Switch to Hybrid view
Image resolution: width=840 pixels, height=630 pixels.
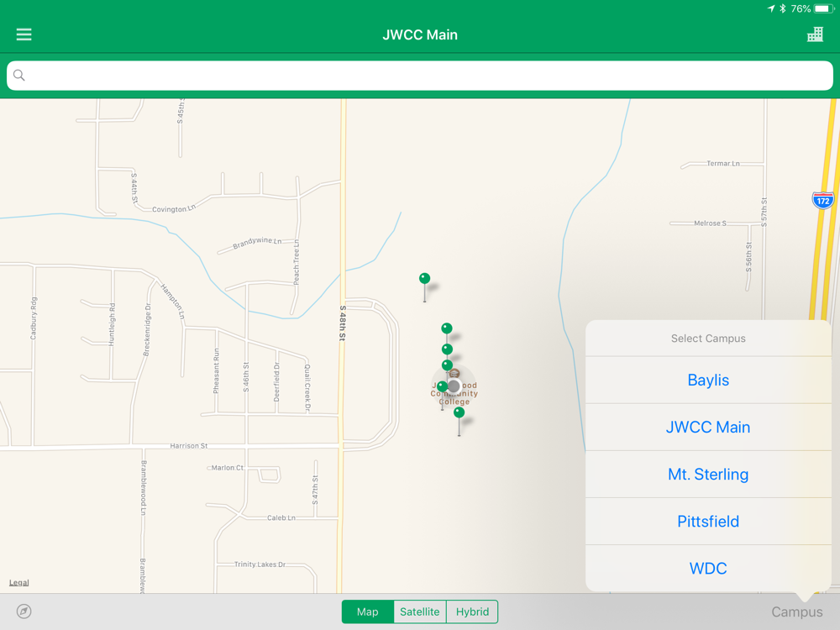tap(472, 612)
